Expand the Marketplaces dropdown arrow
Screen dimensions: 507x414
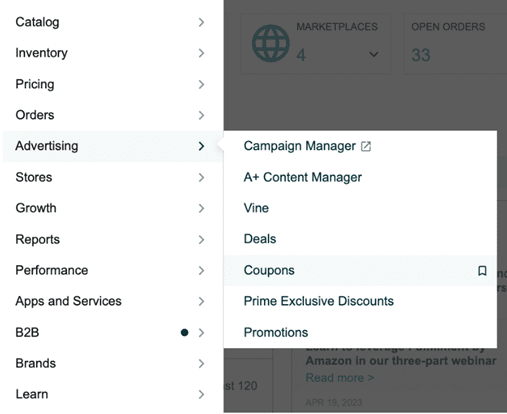click(374, 54)
